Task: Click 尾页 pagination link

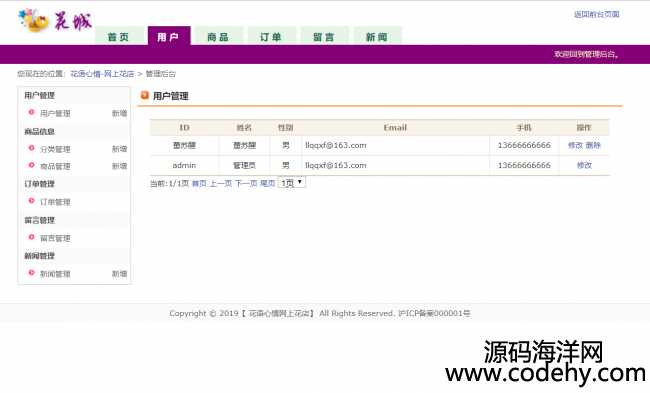Action: pyautogui.click(x=267, y=183)
